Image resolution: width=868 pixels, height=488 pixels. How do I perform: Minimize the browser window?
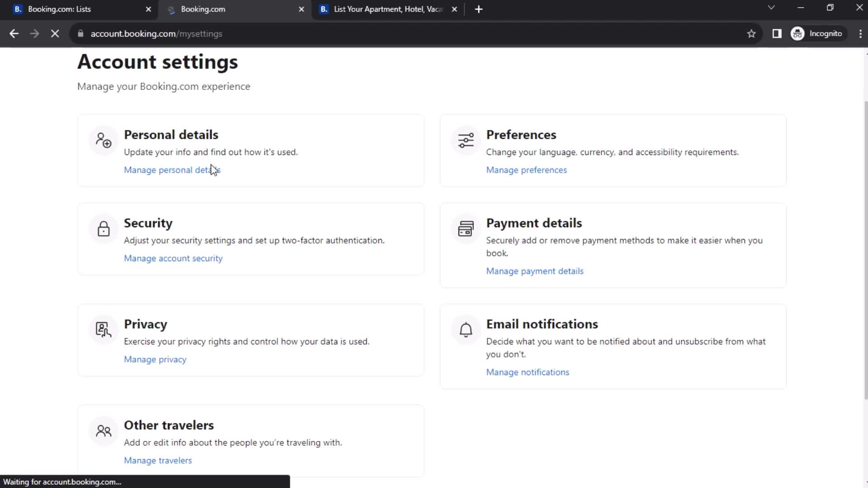point(801,8)
